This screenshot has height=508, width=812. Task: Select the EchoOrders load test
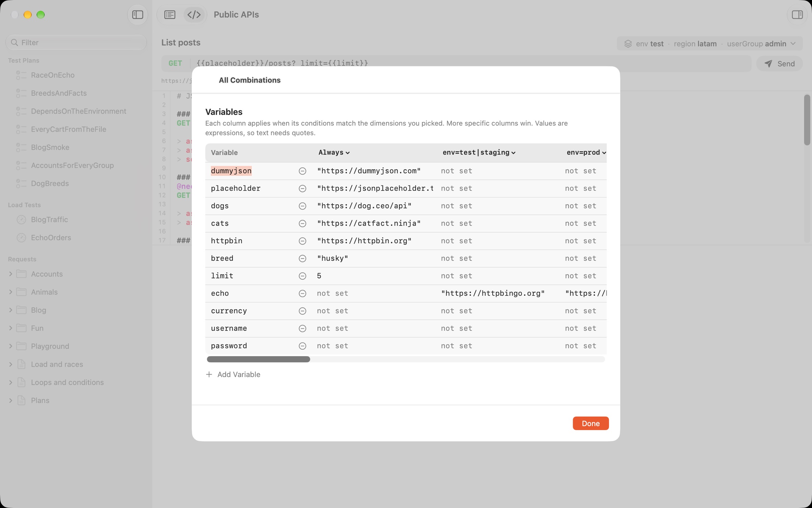[51, 238]
